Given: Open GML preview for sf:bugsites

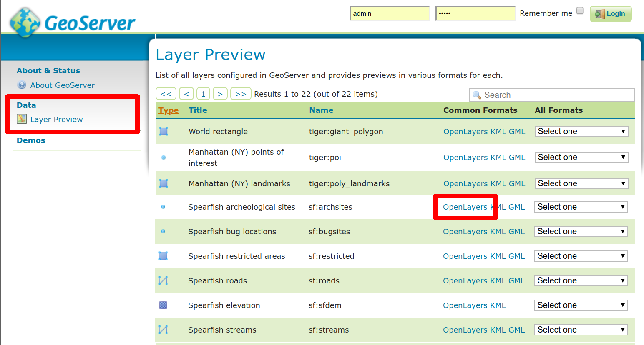Looking at the screenshot, I should 517,231.
